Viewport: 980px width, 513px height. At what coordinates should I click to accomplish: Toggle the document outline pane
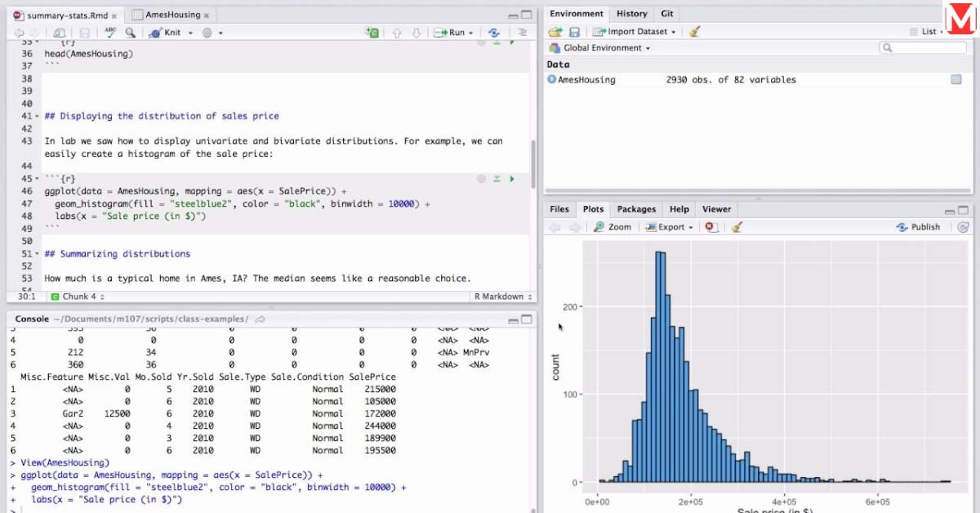(521, 33)
